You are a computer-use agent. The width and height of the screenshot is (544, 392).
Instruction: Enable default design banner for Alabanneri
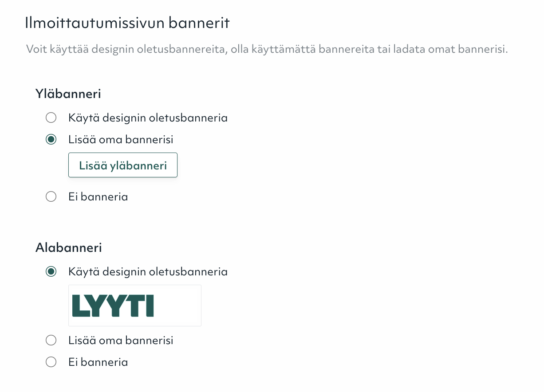[x=51, y=271]
